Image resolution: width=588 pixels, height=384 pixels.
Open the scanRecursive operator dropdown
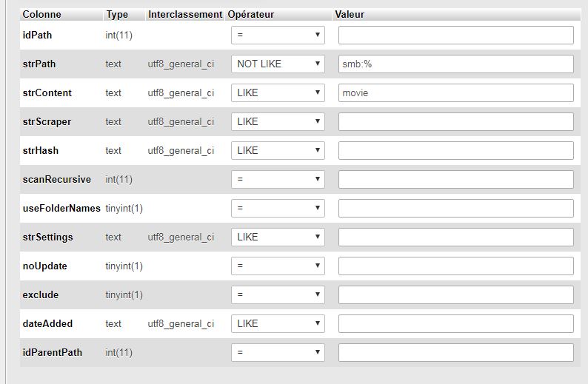pos(278,179)
